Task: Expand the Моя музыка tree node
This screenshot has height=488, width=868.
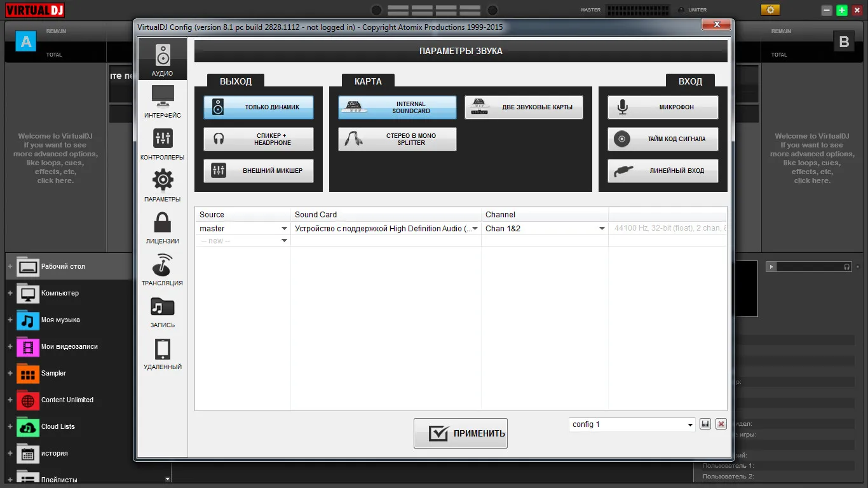Action: pyautogui.click(x=10, y=320)
